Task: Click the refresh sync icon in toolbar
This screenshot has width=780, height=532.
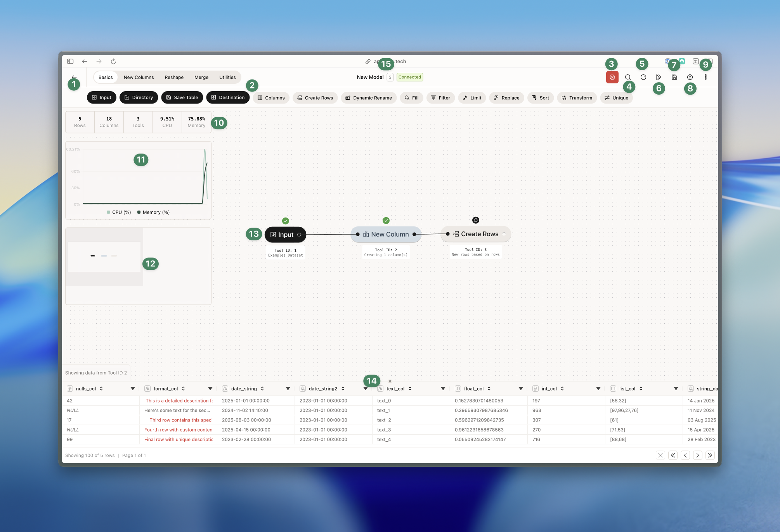Action: 643,77
